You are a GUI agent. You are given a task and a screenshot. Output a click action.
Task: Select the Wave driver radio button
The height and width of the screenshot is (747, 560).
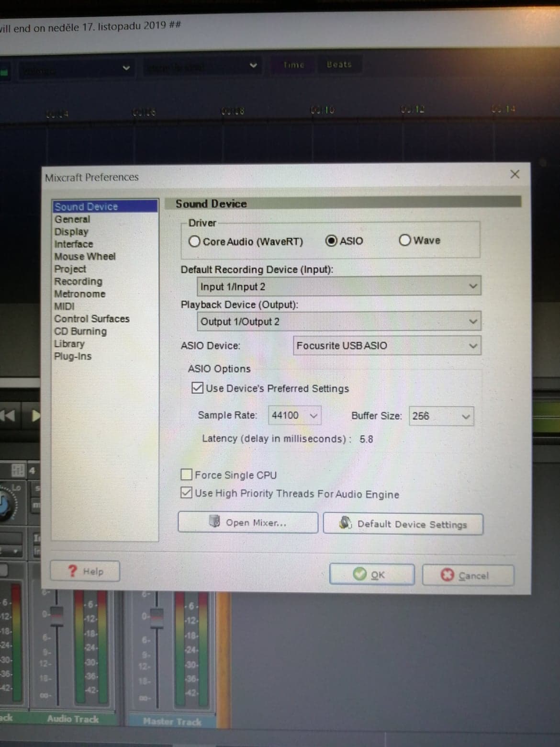click(405, 240)
